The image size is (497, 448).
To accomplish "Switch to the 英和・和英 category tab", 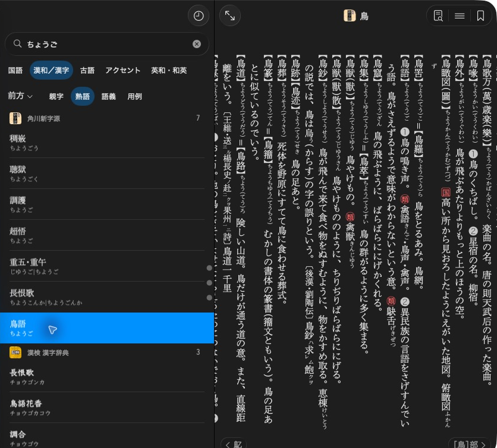I will coord(169,70).
